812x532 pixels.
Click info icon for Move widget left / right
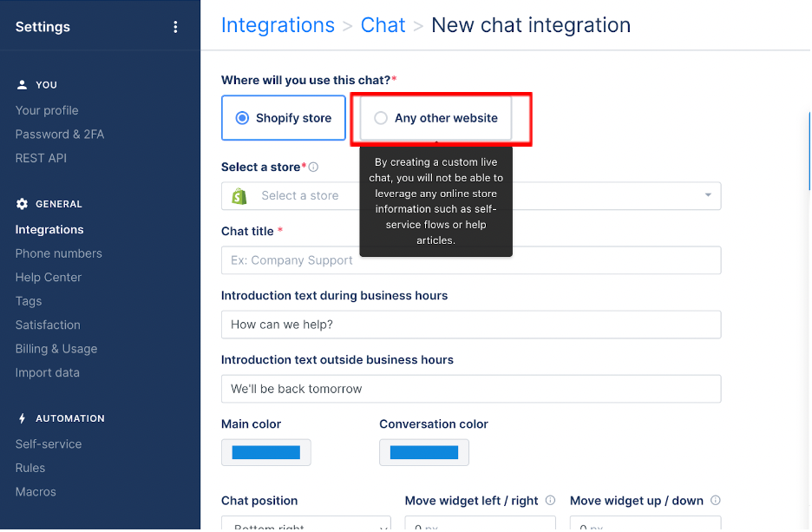point(551,501)
